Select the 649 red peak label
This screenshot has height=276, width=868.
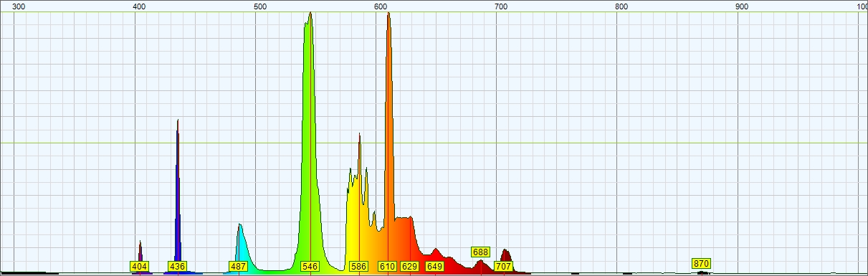coord(434,266)
